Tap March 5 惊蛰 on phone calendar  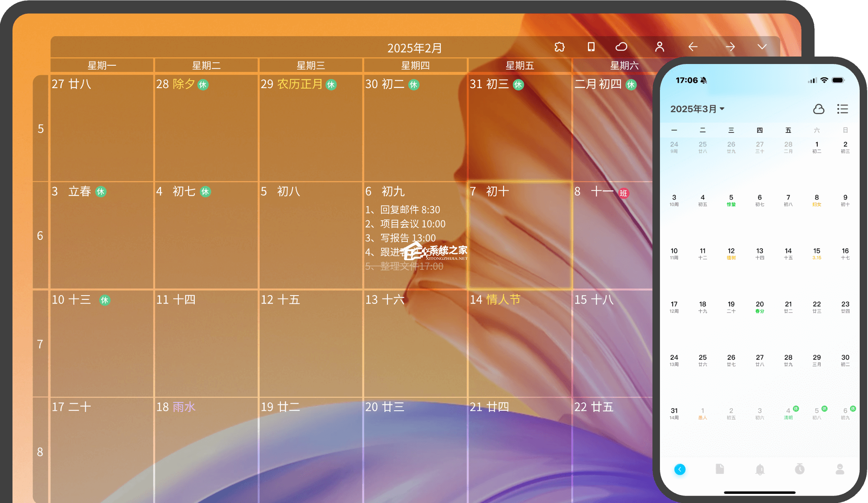pos(731,200)
